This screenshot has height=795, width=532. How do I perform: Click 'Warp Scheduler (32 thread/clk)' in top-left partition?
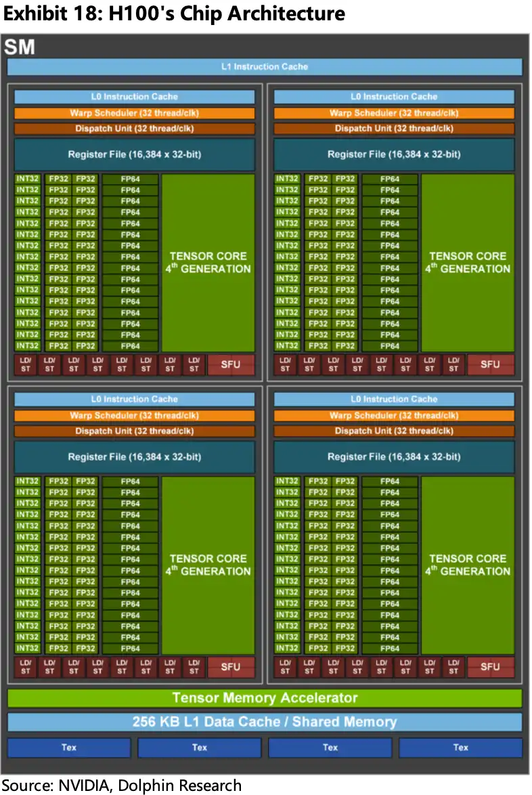[134, 113]
